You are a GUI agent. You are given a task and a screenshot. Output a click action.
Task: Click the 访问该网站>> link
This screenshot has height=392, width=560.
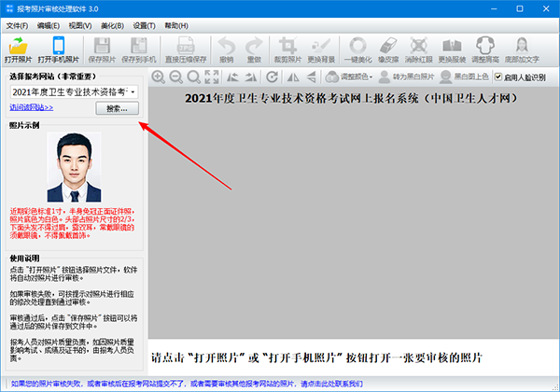pyautogui.click(x=32, y=108)
